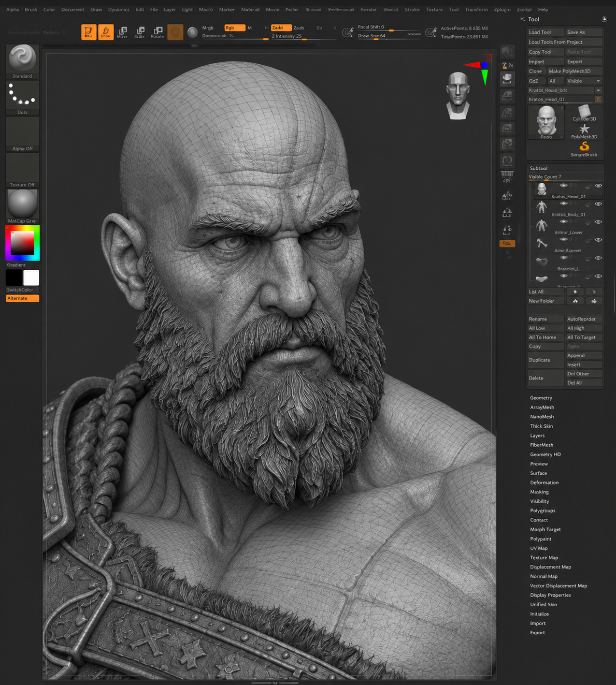616x685 pixels.
Task: Open the Dots stroke picker
Action: coord(22,97)
